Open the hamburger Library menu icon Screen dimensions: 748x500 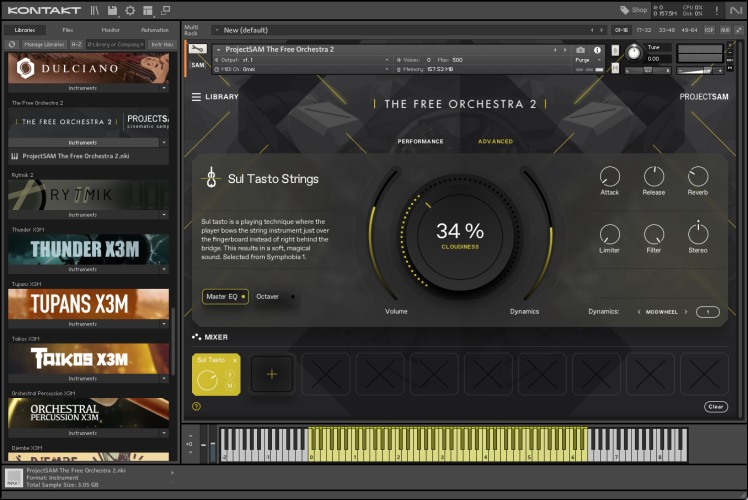click(x=197, y=97)
